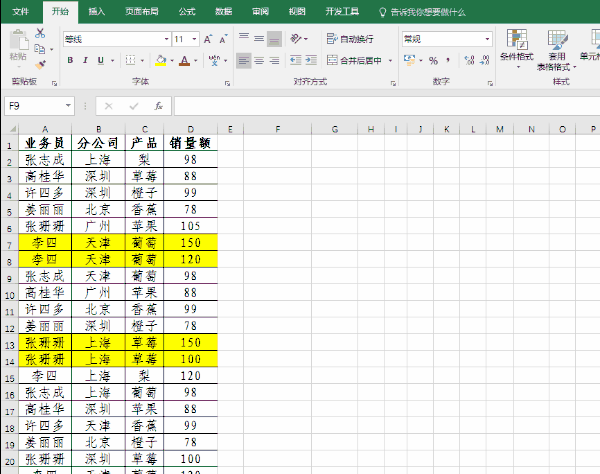Screen dimensions: 600x474
Task: Click the Merge & Center (合并后居中) button
Action: pyautogui.click(x=355, y=60)
